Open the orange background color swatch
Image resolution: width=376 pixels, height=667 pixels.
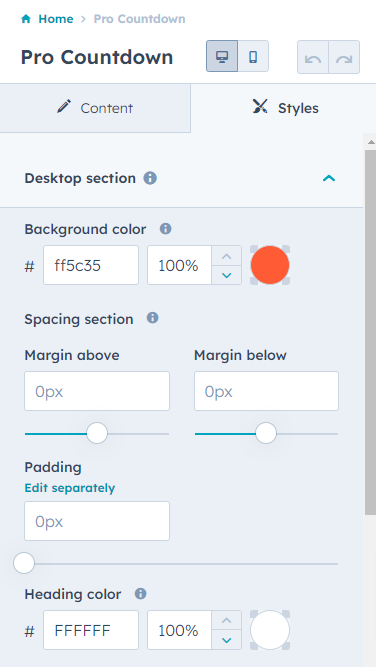click(x=270, y=265)
